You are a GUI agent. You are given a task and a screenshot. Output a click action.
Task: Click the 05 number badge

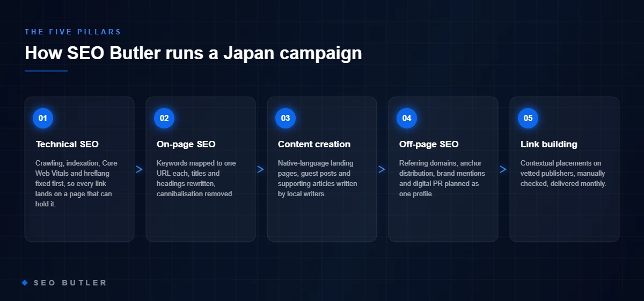click(x=528, y=118)
